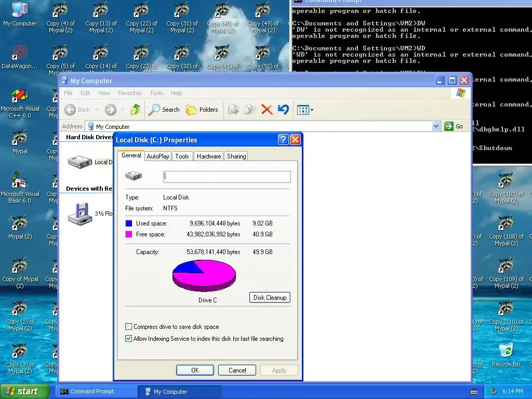
Task: Switch to the Hardware tab
Action: click(209, 156)
